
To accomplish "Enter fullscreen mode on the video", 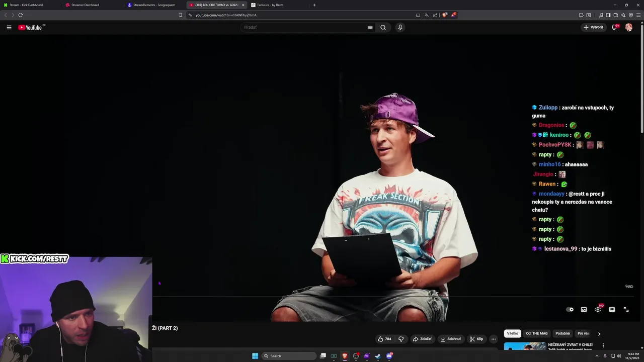I will pos(626,309).
